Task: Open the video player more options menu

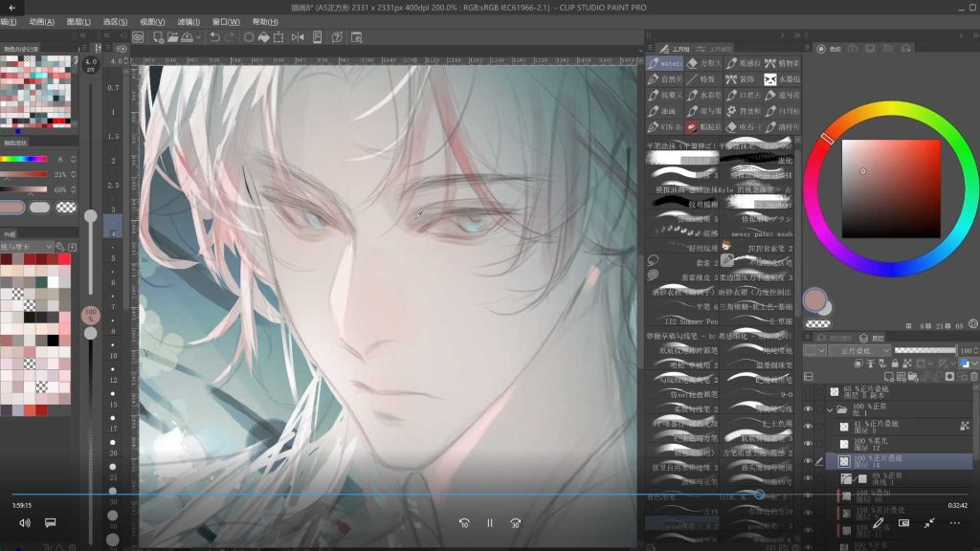Action: pyautogui.click(x=955, y=523)
